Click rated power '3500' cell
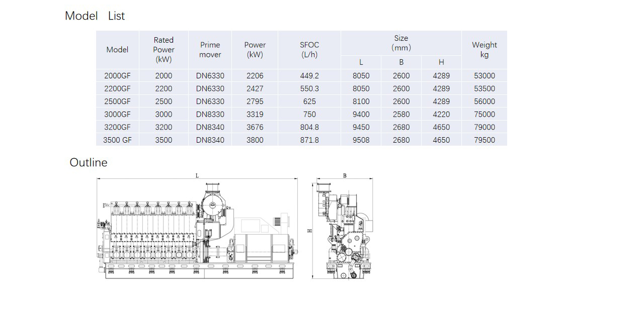 [164, 140]
